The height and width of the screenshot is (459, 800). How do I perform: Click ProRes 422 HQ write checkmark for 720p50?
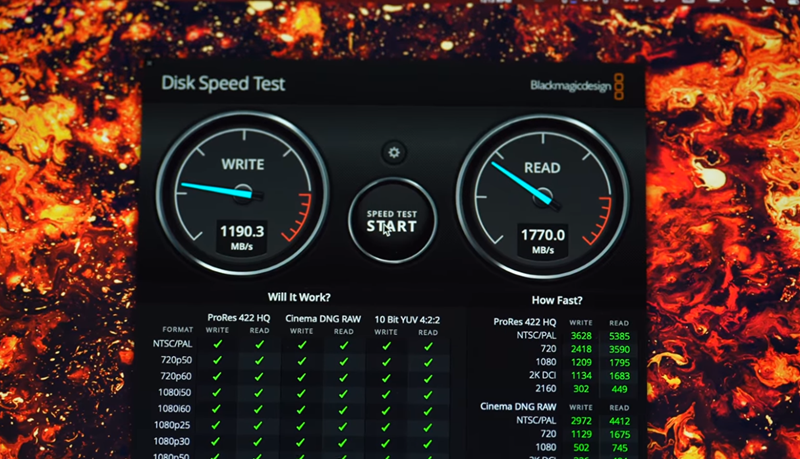coord(217,361)
